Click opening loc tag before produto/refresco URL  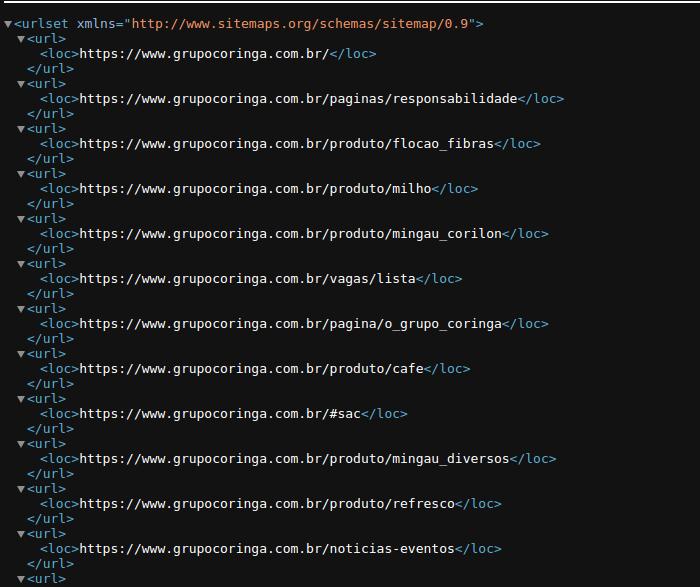coord(60,504)
